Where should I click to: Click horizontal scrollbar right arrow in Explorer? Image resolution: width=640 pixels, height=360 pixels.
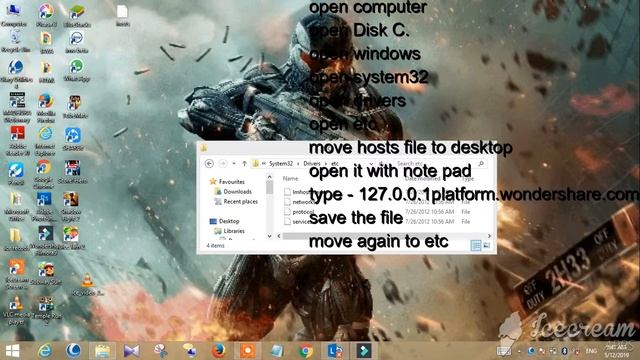(x=489, y=236)
